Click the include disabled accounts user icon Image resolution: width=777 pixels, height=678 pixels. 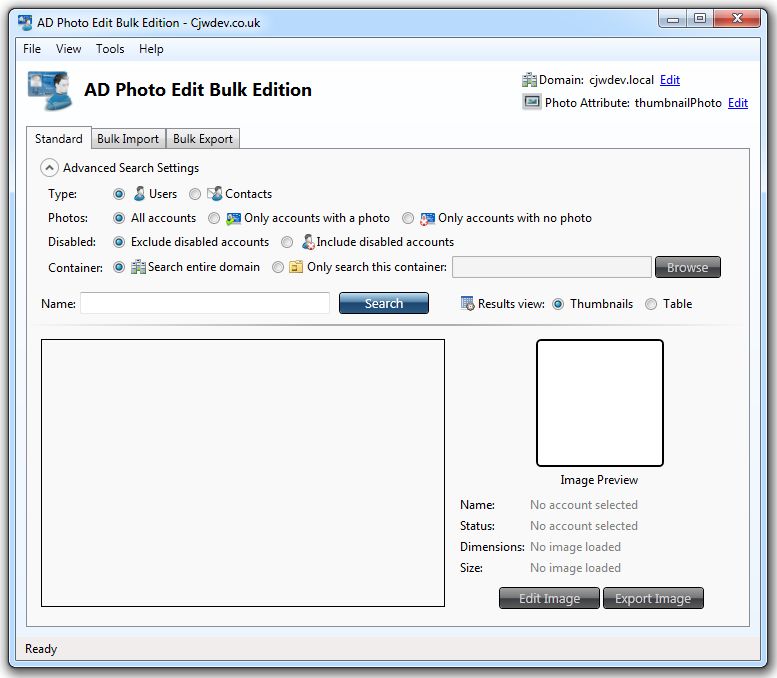(308, 242)
